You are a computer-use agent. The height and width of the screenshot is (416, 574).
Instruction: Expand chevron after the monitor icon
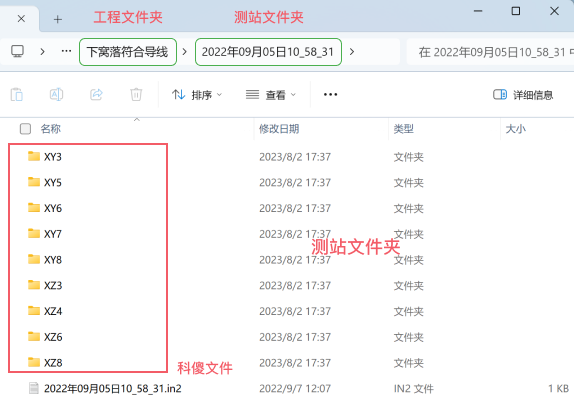click(x=42, y=52)
